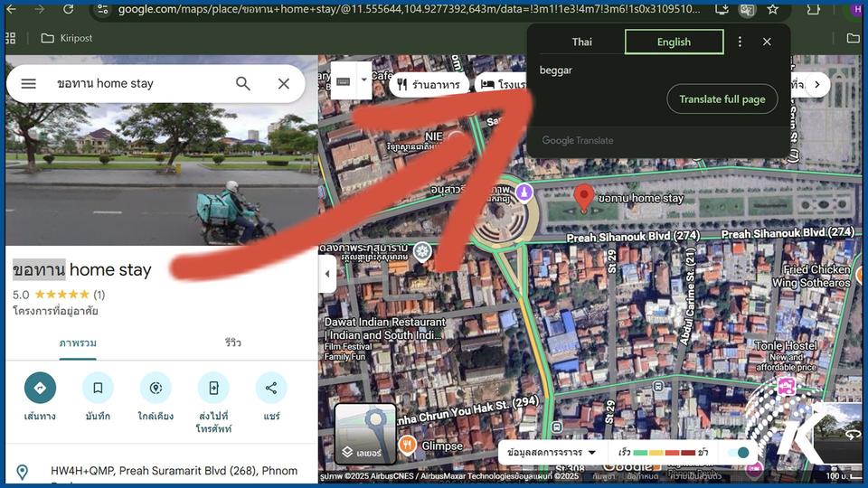Save the place with bookmark icon
The height and width of the screenshot is (488, 868).
pos(98,388)
